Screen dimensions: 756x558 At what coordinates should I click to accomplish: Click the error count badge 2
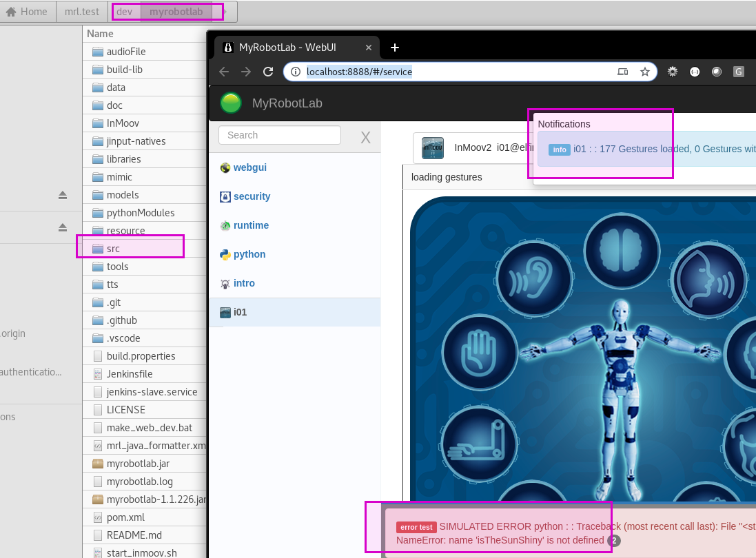(614, 541)
